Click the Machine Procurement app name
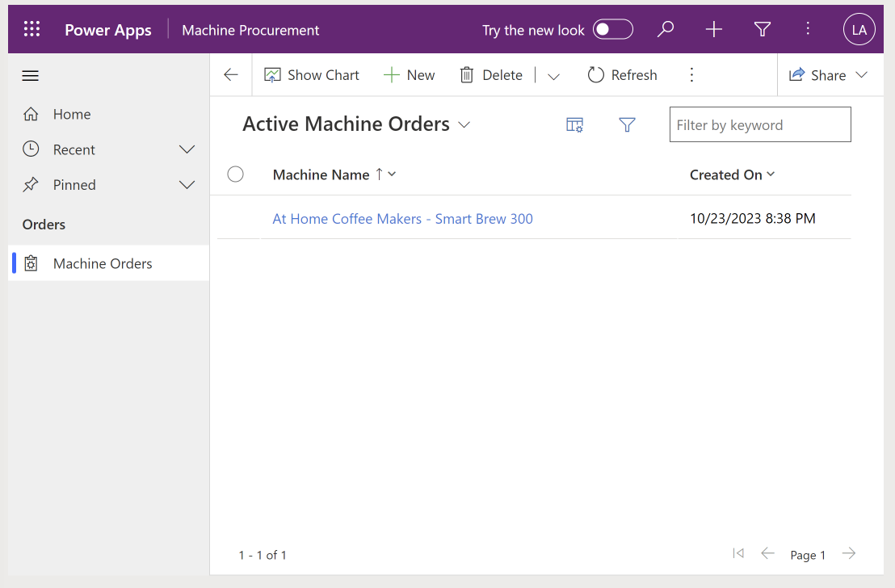 click(x=250, y=30)
